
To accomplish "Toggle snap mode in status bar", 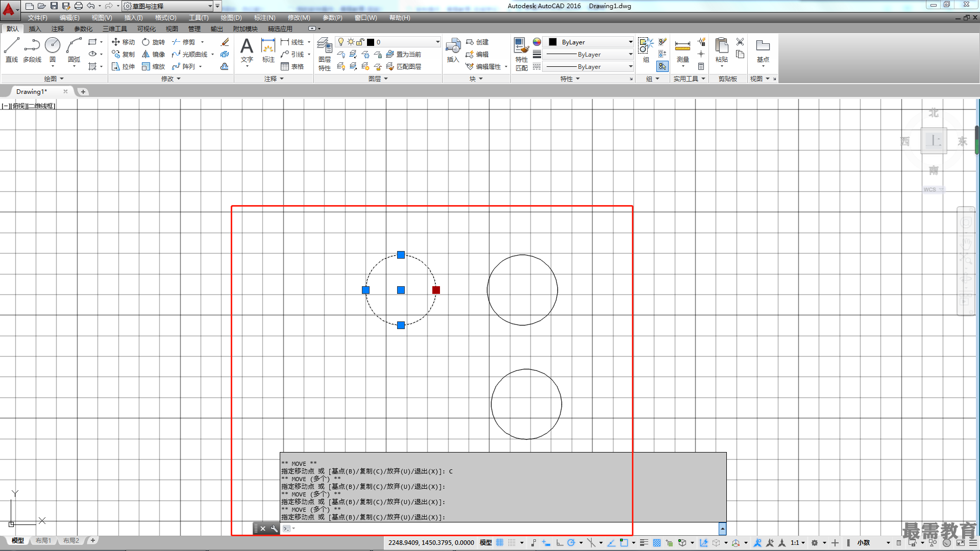I will tap(512, 543).
